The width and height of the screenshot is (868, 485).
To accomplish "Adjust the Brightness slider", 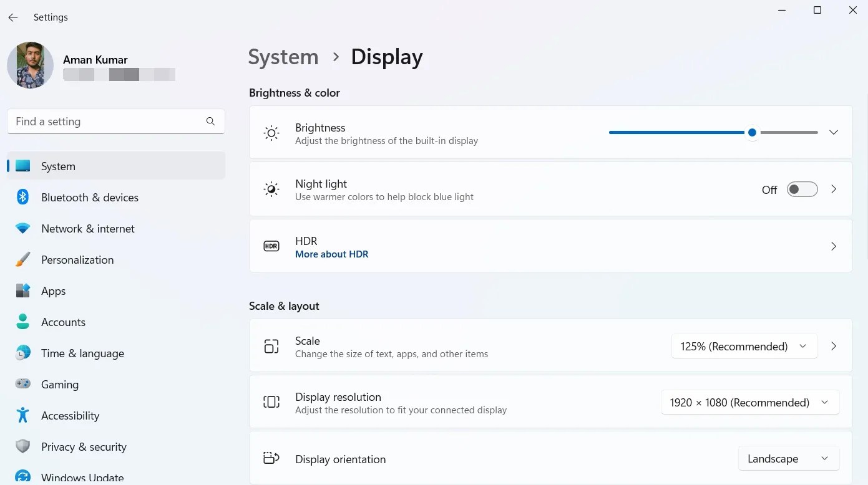I will (x=752, y=132).
